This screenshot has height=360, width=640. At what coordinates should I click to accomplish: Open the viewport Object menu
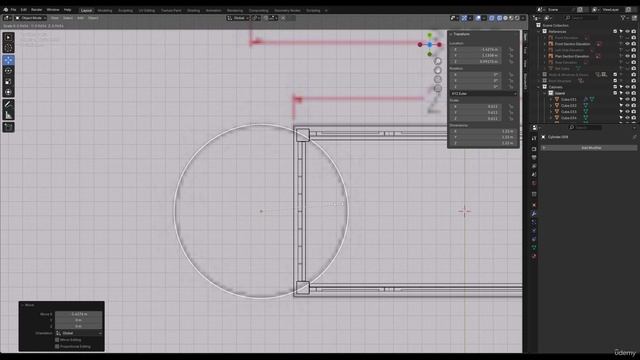tap(93, 18)
